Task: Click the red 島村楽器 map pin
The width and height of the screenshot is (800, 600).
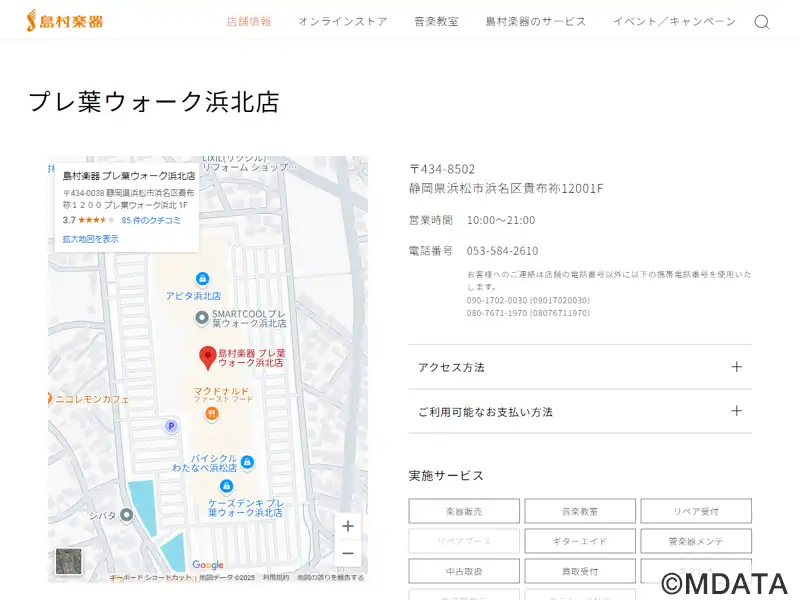Action: (207, 357)
